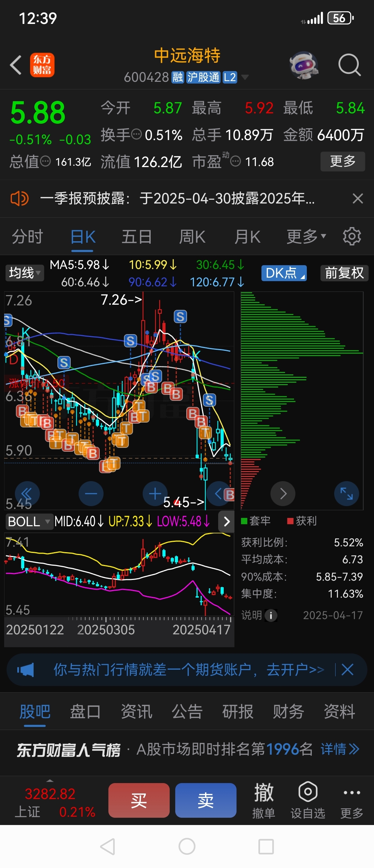Tap the 融 margin trading badge
Image resolution: width=374 pixels, height=868 pixels.
point(178,77)
